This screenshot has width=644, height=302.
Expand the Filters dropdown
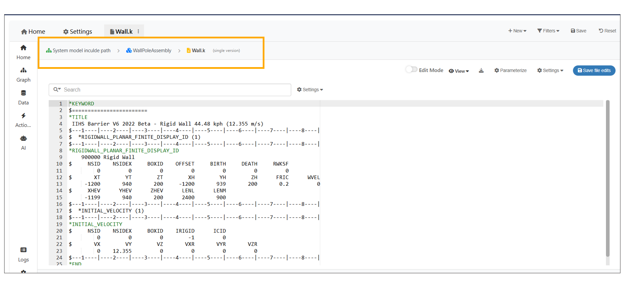pyautogui.click(x=548, y=31)
